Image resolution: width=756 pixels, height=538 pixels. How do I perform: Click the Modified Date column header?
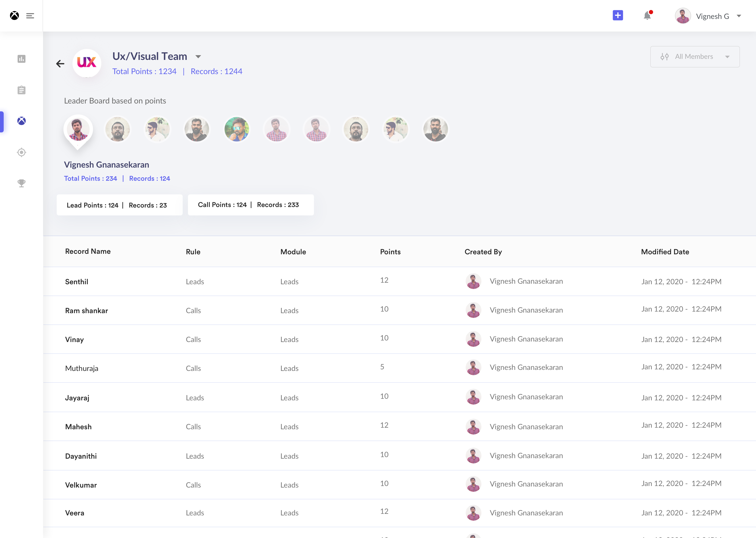[665, 252]
